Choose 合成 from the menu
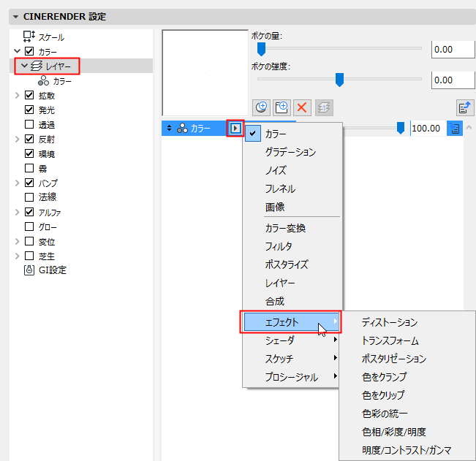Screen dimensions: 476x461 (292, 301)
